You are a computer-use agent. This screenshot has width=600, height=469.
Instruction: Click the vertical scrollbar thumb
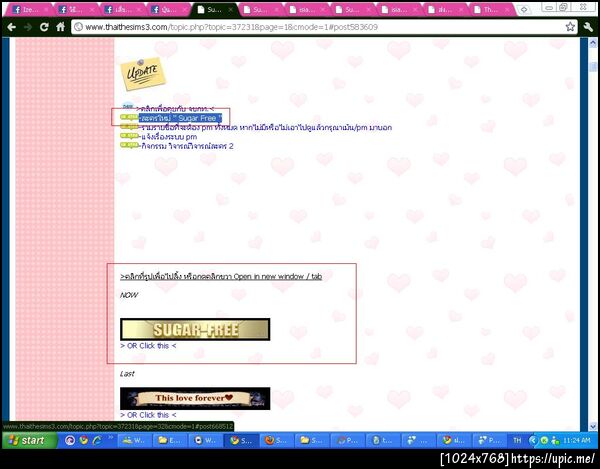[x=593, y=67]
